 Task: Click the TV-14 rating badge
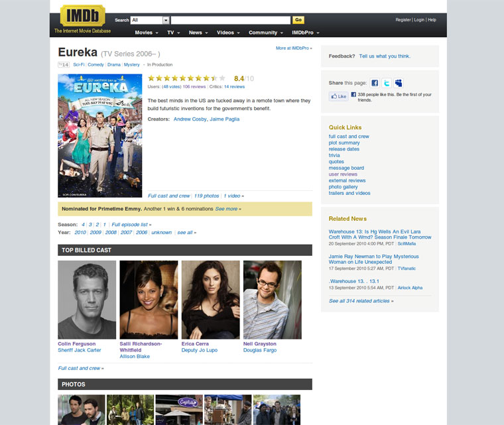tap(64, 64)
